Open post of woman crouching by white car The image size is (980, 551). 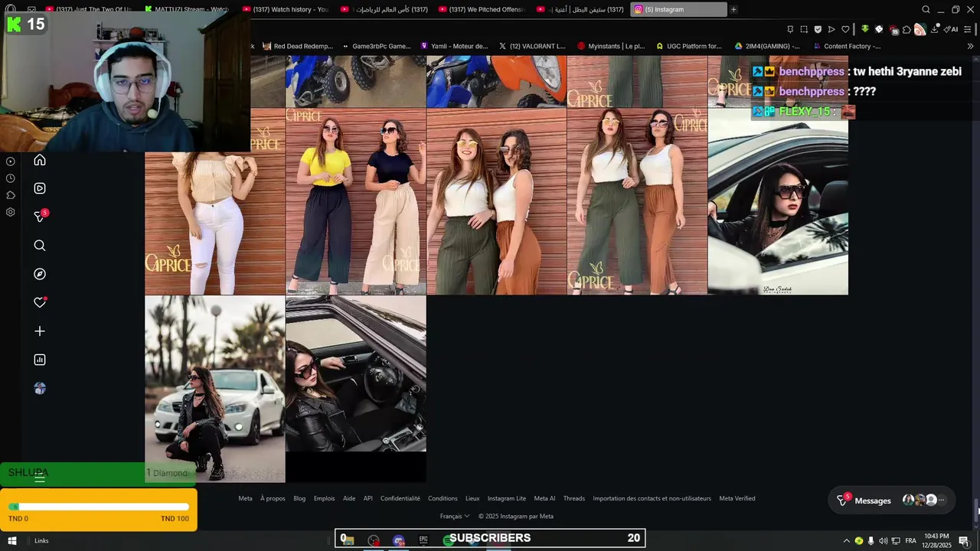click(x=215, y=389)
